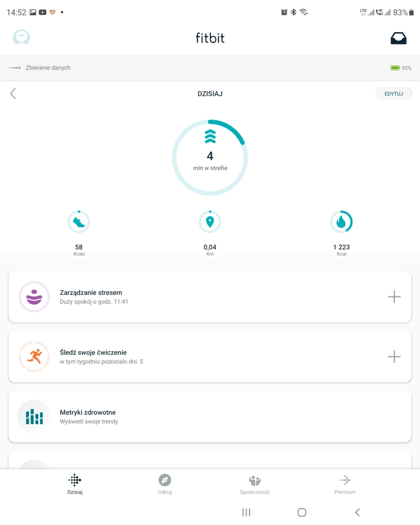The height and width of the screenshot is (525, 420).
Task: Tap the distance location pin icon
Action: coord(210,222)
